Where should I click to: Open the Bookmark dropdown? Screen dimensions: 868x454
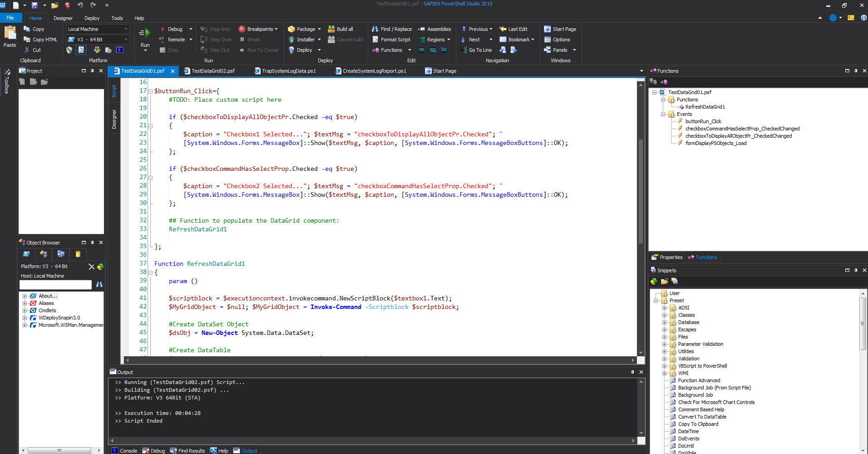517,40
